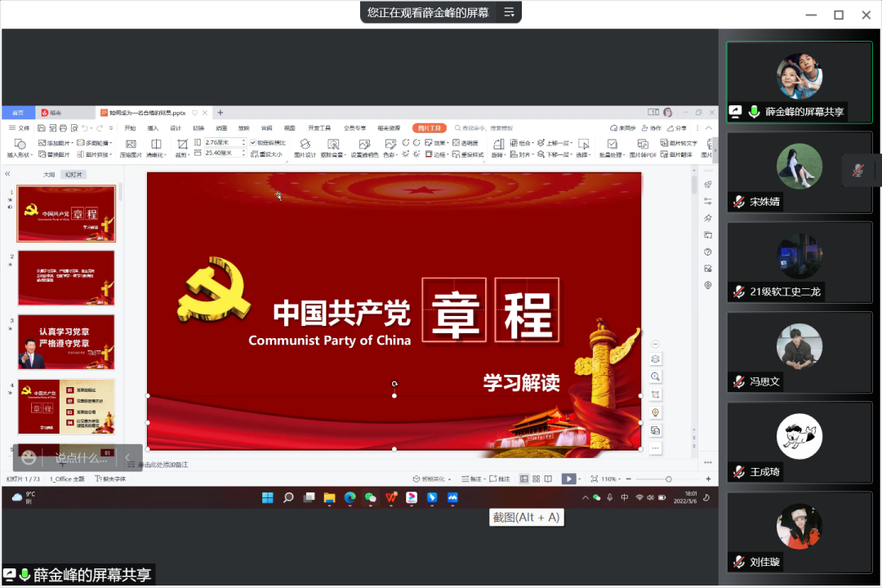The height and width of the screenshot is (588, 882).
Task: Click the layers icon beside the slide
Action: point(655,359)
